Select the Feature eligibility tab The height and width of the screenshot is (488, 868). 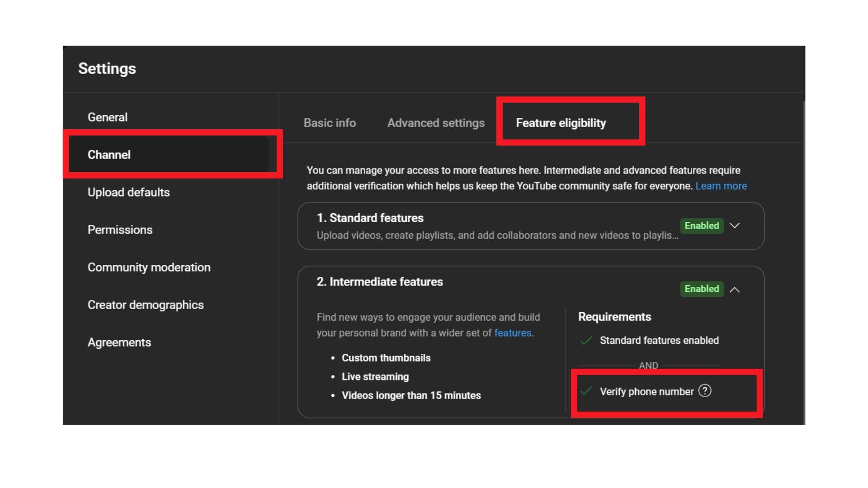tap(561, 123)
